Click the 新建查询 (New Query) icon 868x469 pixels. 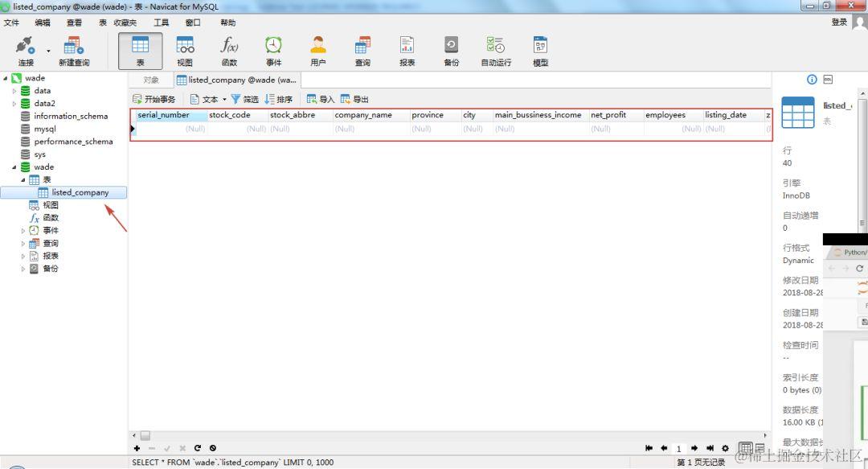click(74, 51)
